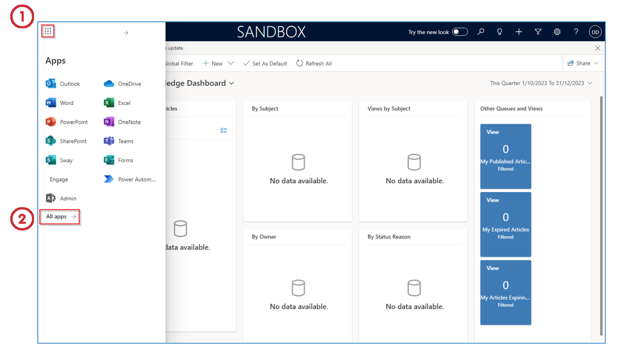Open the My Expired Articles tile
This screenshot has width=617, height=364.
(x=506, y=224)
